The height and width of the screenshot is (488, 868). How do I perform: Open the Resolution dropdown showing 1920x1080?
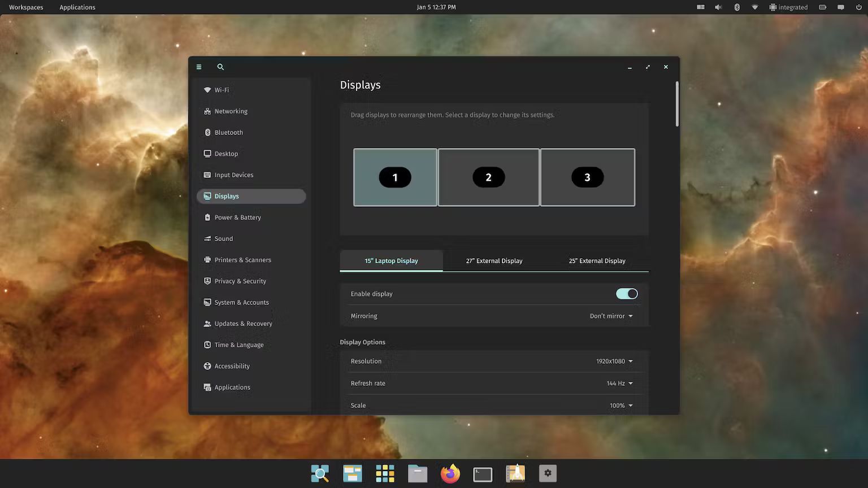tap(615, 361)
